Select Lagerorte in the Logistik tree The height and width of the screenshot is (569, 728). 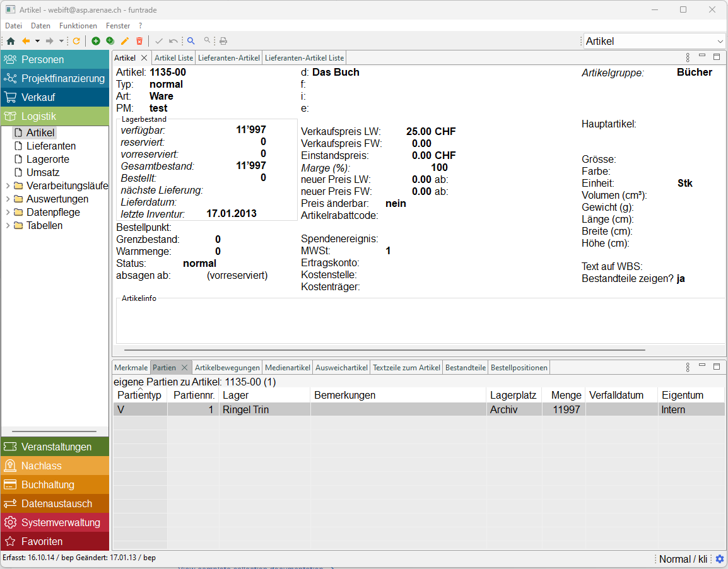[x=47, y=160]
